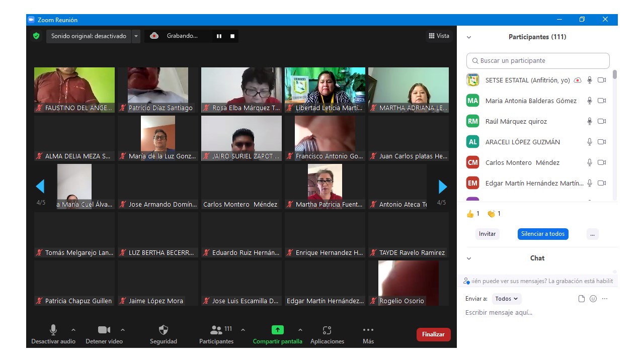
Task: Open the Vista layout menu
Action: click(x=439, y=36)
